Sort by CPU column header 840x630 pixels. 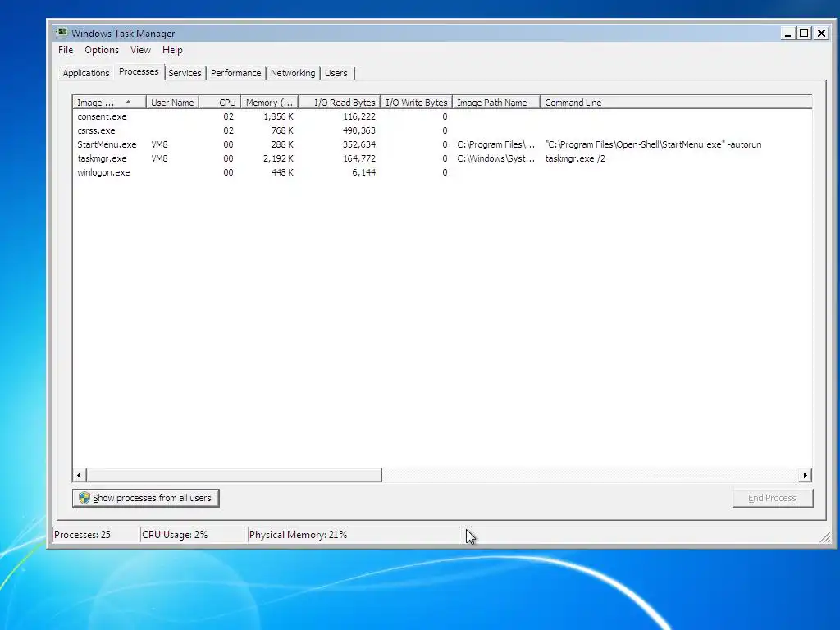point(220,103)
